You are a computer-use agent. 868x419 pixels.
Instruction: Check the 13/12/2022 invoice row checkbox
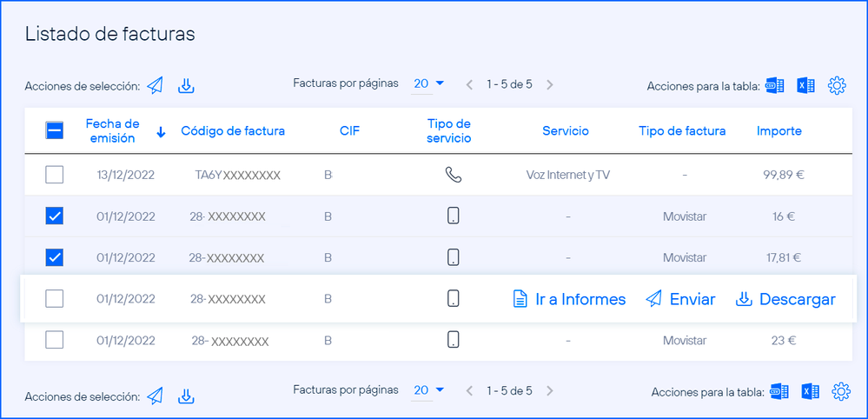point(54,175)
